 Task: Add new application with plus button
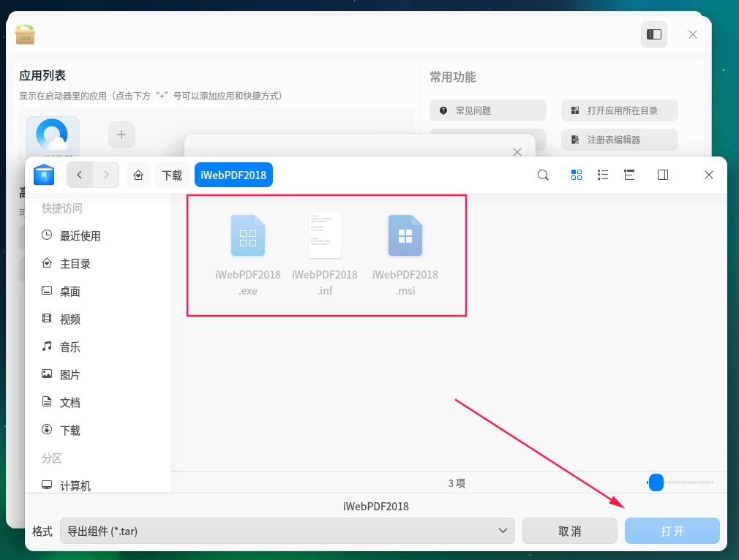point(121,135)
